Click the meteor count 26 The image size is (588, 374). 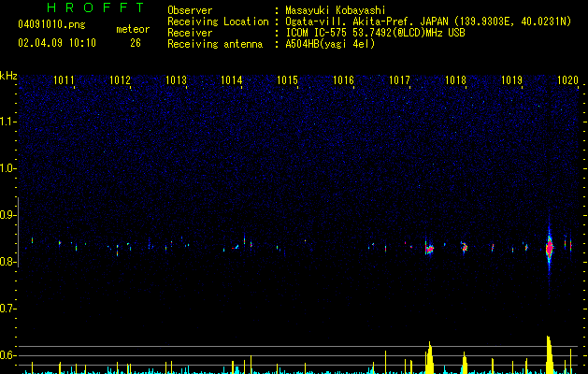click(x=136, y=43)
